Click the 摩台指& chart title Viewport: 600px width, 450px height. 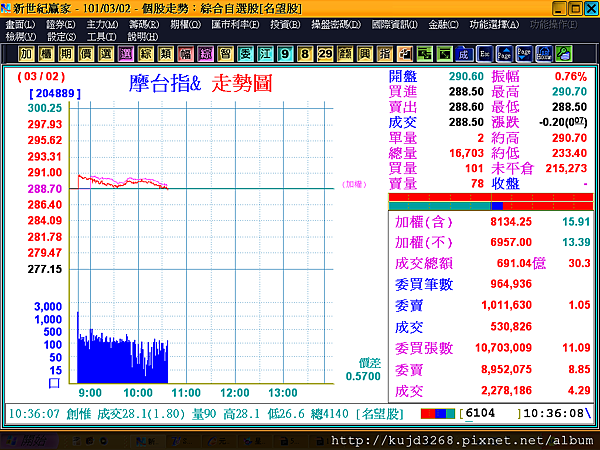[165, 83]
